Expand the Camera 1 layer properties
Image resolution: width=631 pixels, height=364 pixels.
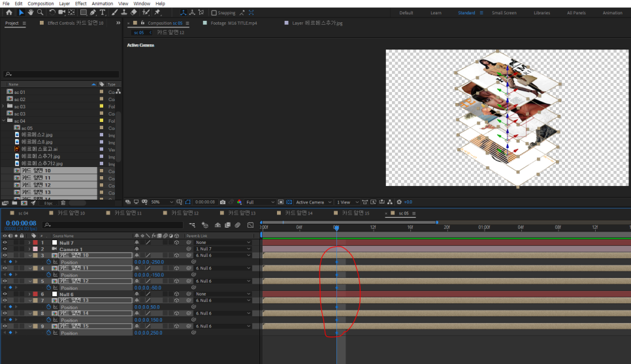click(x=29, y=249)
